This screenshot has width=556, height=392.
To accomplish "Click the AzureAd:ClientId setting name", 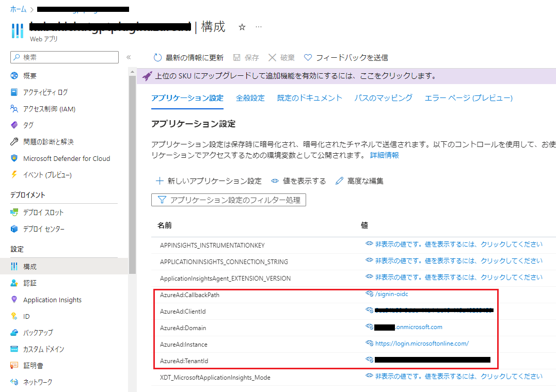I will (x=183, y=312).
